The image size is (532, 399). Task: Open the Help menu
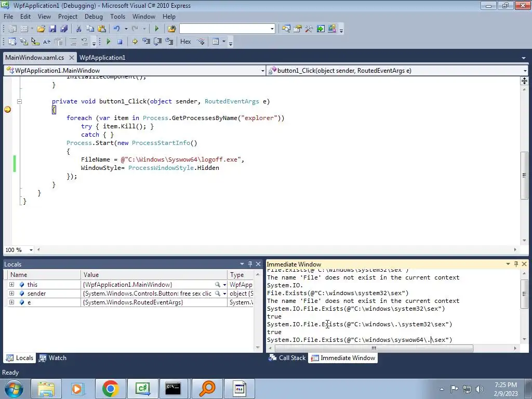click(169, 17)
